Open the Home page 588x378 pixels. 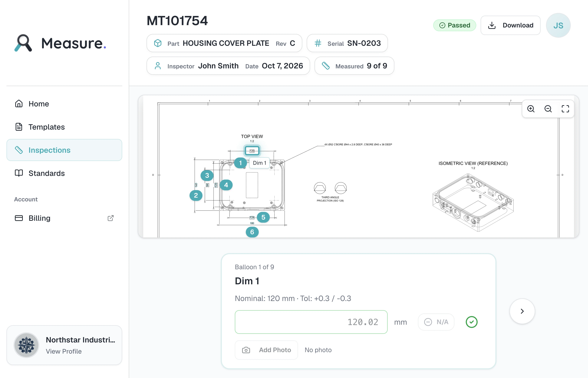64,104
